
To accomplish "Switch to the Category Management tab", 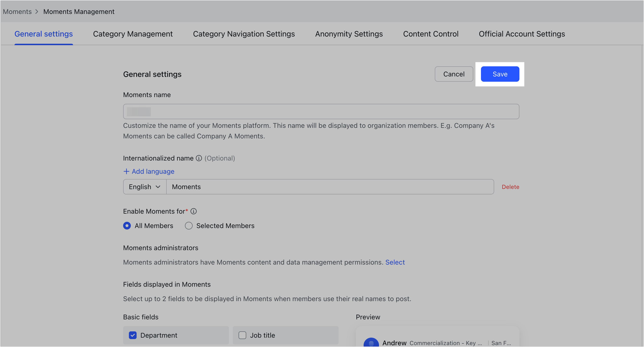I will pyautogui.click(x=133, y=34).
